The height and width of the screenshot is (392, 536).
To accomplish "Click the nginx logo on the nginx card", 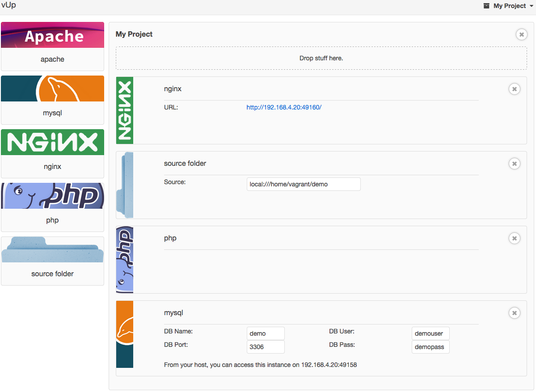I will (125, 110).
